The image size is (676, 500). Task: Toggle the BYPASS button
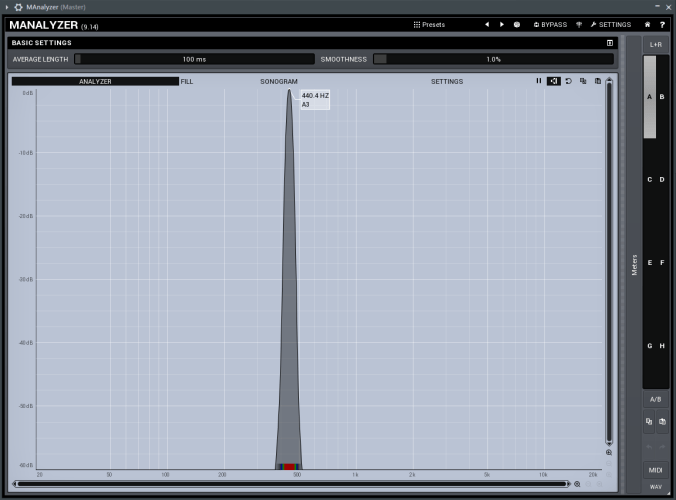click(550, 24)
